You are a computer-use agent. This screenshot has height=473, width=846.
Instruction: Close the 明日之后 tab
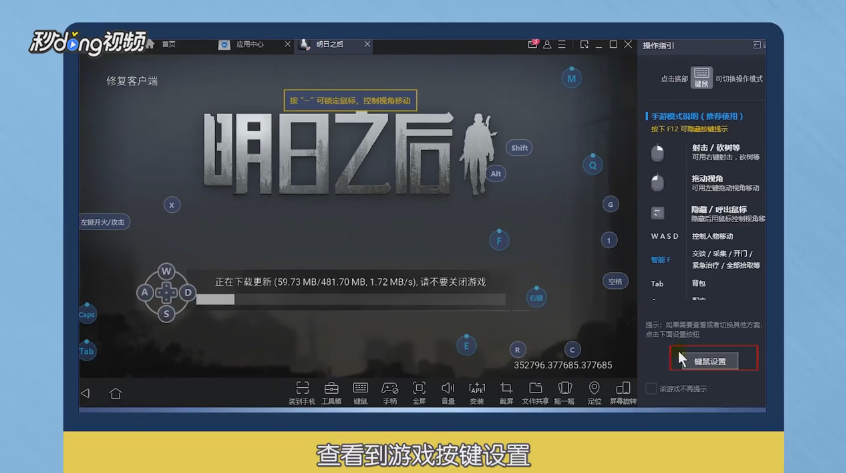tap(367, 44)
